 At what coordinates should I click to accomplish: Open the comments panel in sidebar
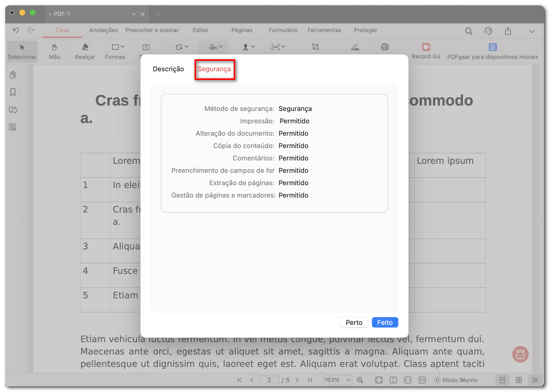(x=11, y=110)
